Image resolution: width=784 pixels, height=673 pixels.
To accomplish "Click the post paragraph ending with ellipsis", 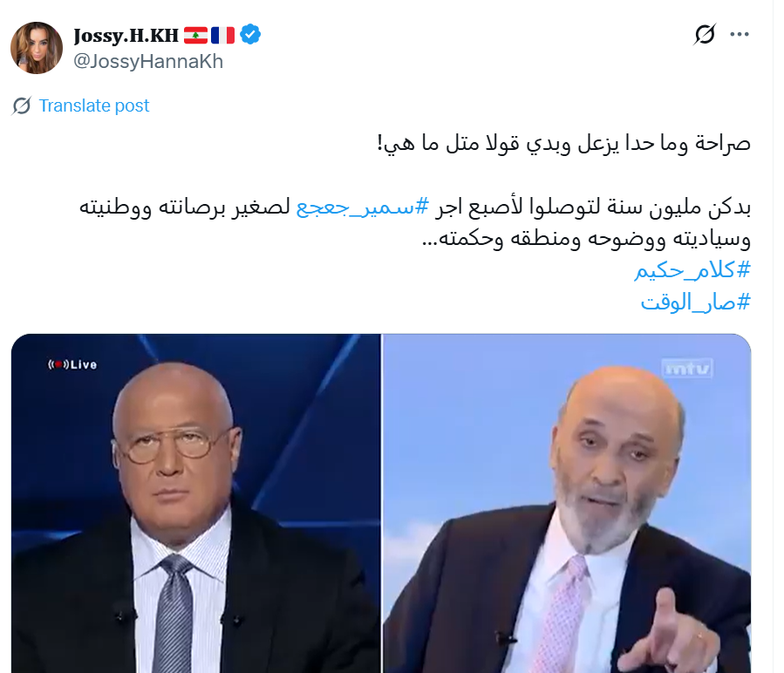I will (415, 222).
